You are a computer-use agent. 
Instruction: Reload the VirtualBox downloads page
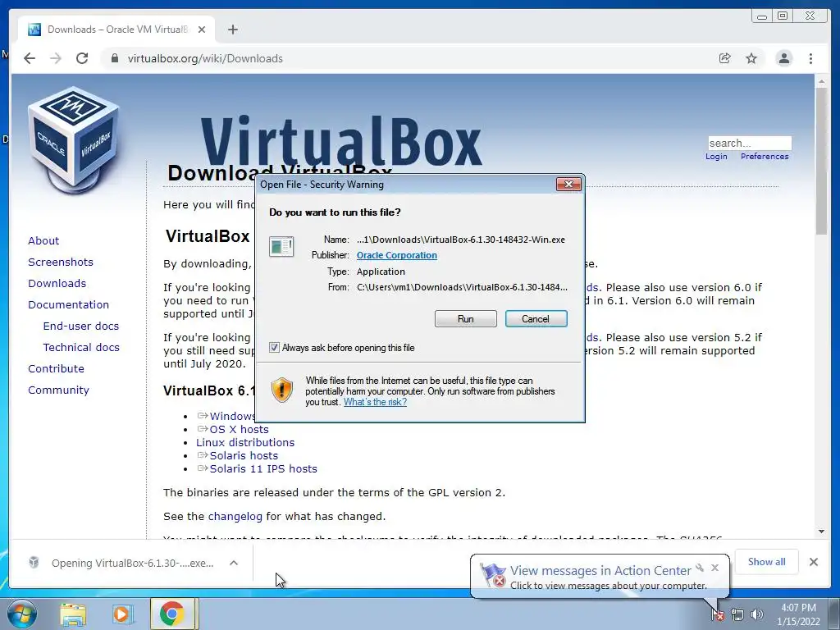(x=82, y=58)
